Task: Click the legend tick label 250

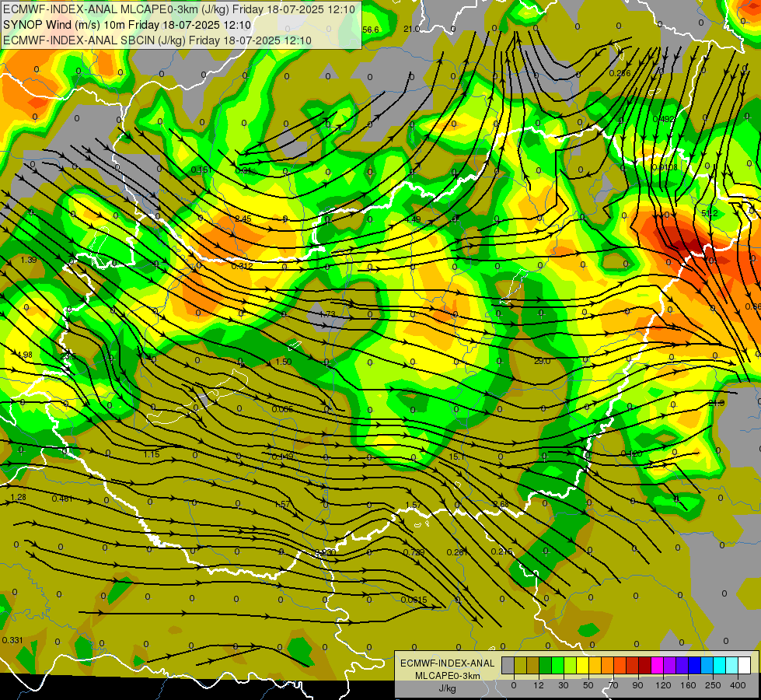Action: (714, 685)
